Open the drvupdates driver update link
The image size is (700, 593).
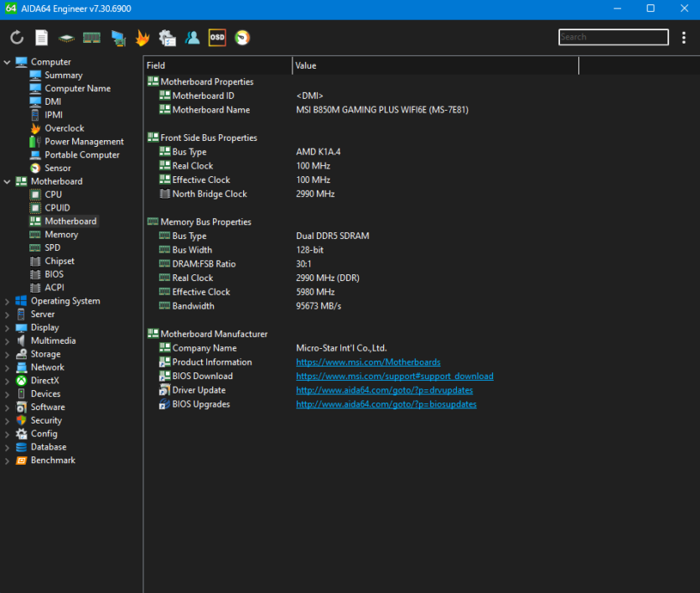[x=385, y=390]
